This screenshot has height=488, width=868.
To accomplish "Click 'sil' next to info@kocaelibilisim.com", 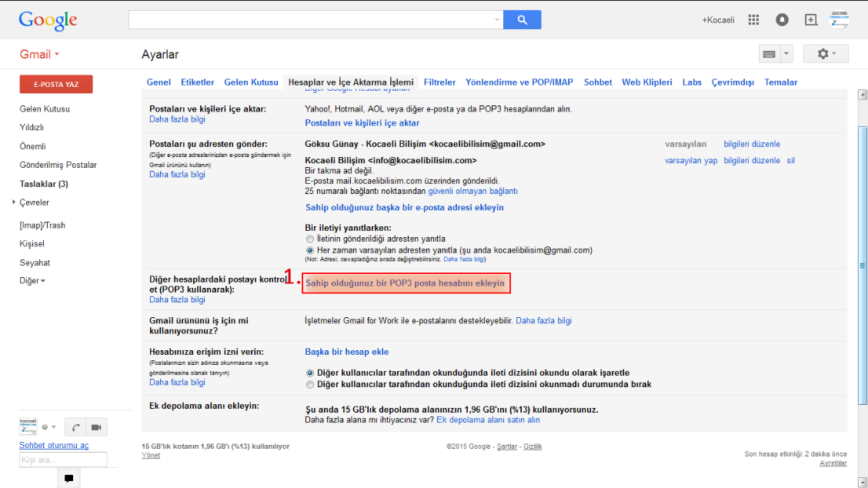I will click(790, 161).
